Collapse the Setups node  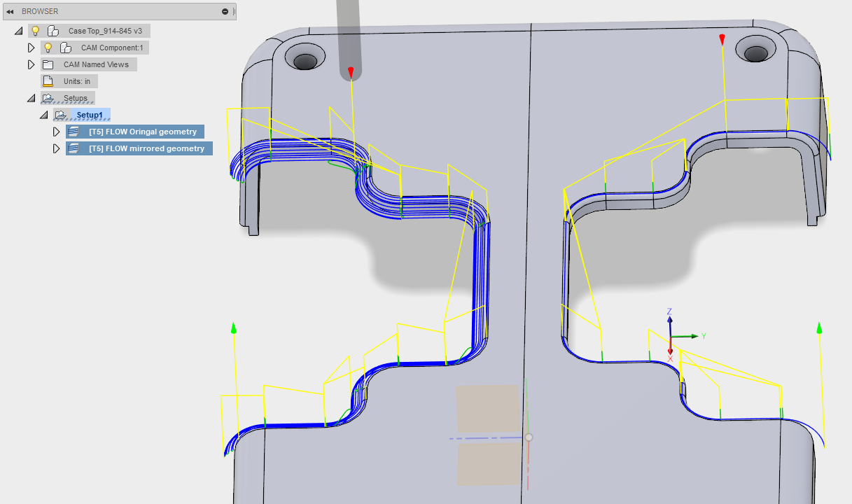click(31, 98)
